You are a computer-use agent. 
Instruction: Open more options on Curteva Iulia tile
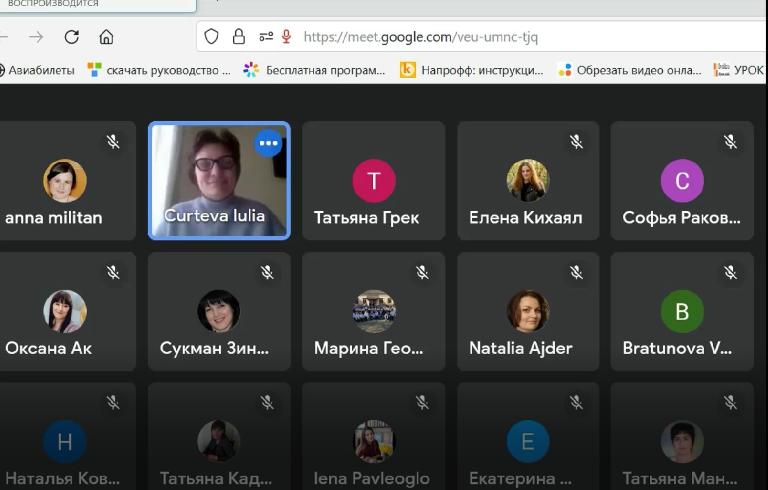(268, 143)
